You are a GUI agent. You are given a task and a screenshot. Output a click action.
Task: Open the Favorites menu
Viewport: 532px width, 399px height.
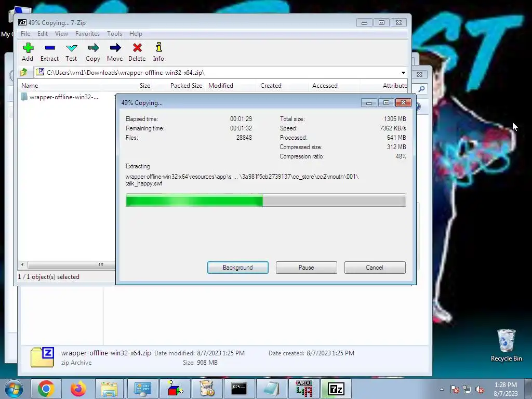87,34
